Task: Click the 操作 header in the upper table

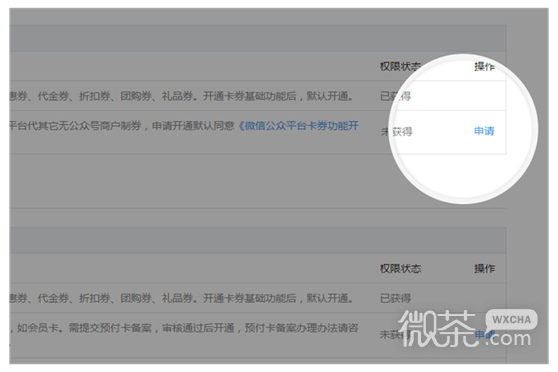Action: 484,67
